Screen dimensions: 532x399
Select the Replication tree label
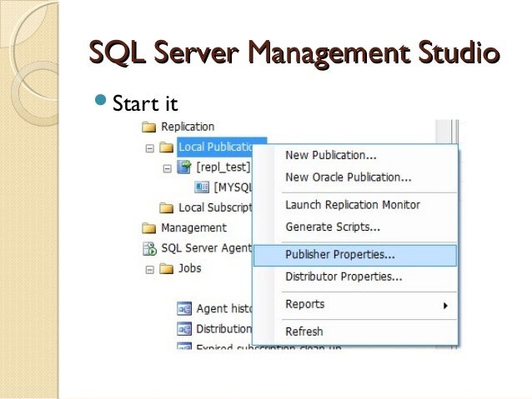pos(188,127)
